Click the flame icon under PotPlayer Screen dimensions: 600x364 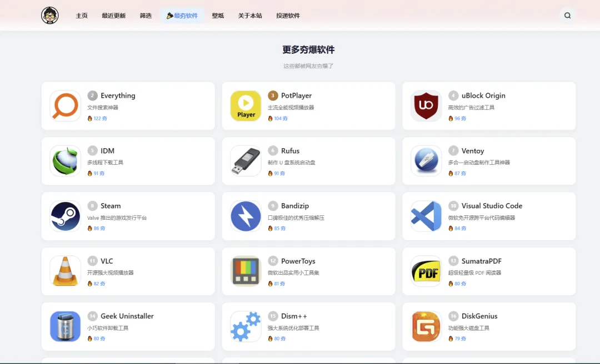pyautogui.click(x=270, y=119)
